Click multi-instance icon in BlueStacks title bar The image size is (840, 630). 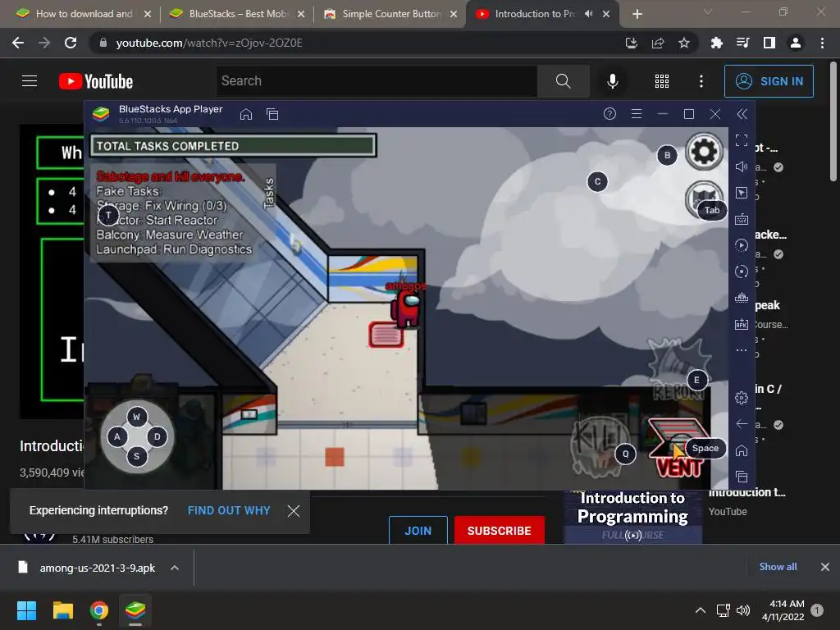point(272,114)
